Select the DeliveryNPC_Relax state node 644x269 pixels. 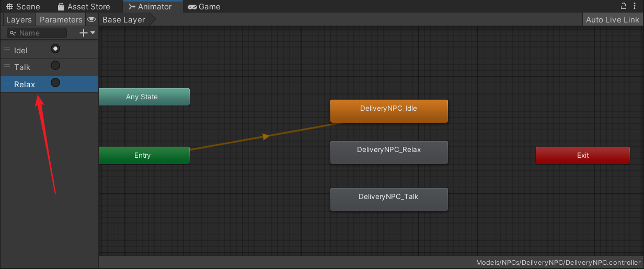tap(389, 152)
